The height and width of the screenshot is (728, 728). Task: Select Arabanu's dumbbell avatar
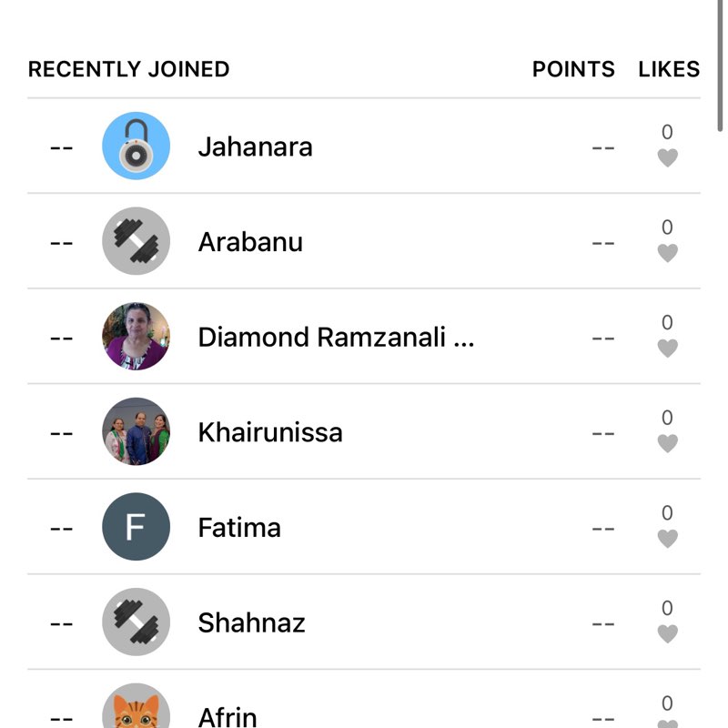[x=136, y=241]
